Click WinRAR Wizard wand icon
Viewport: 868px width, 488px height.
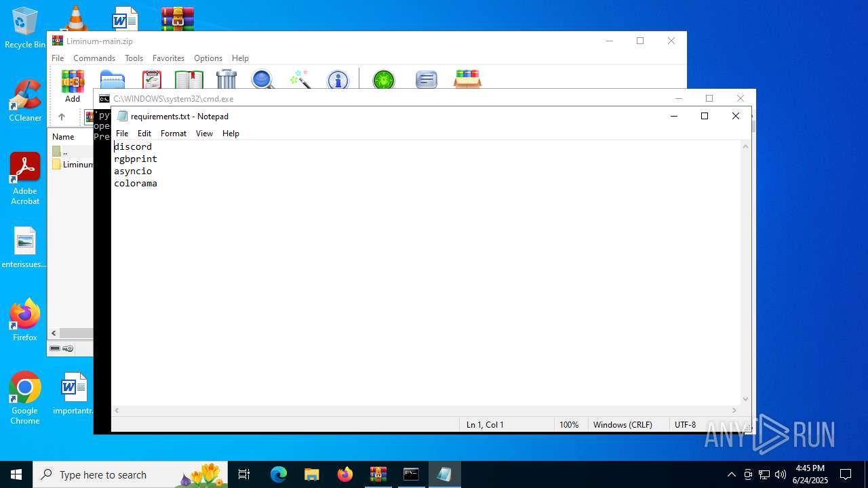coord(300,80)
